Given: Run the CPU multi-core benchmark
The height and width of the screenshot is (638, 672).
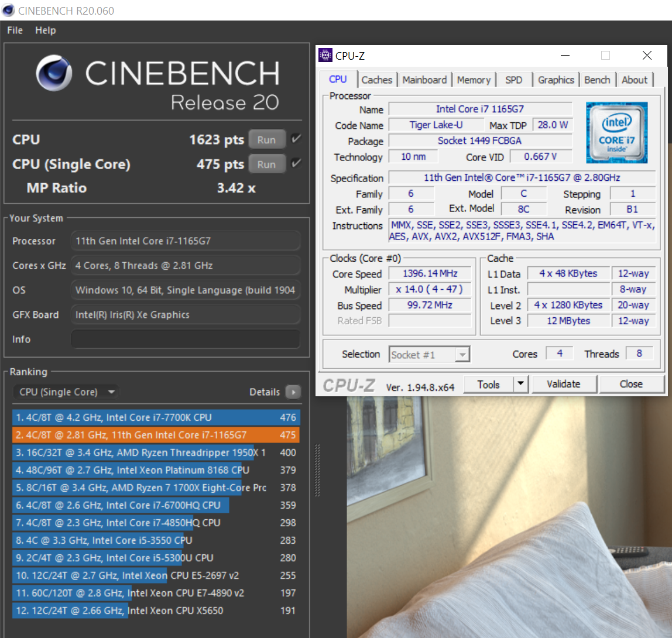Looking at the screenshot, I should click(266, 140).
